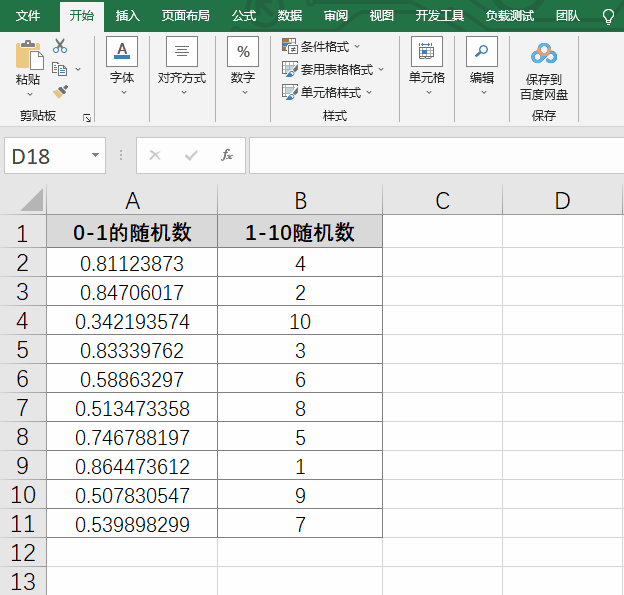
Task: Click the Enter checkmark formula bar icon
Action: pyautogui.click(x=191, y=155)
